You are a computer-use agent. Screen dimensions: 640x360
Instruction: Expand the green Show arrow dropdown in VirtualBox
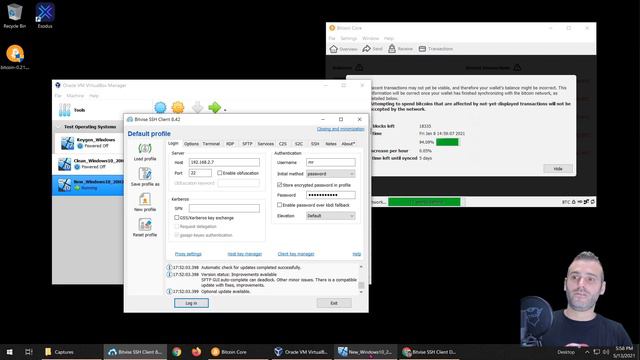pyautogui.click(x=225, y=110)
